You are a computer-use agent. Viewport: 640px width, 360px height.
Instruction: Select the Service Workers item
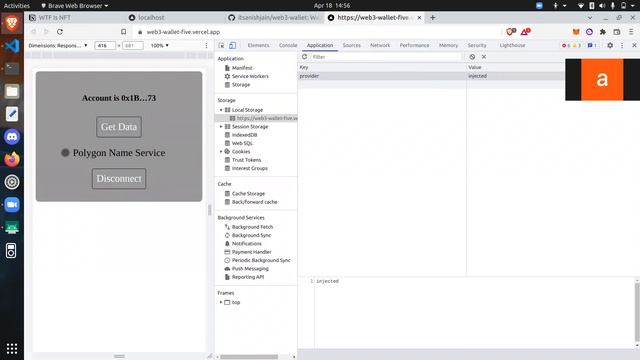click(250, 76)
